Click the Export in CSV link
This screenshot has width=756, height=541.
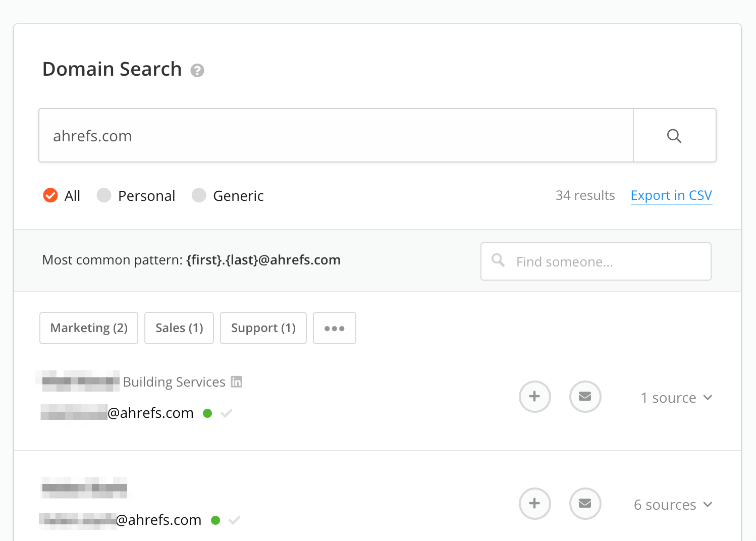[x=671, y=195]
